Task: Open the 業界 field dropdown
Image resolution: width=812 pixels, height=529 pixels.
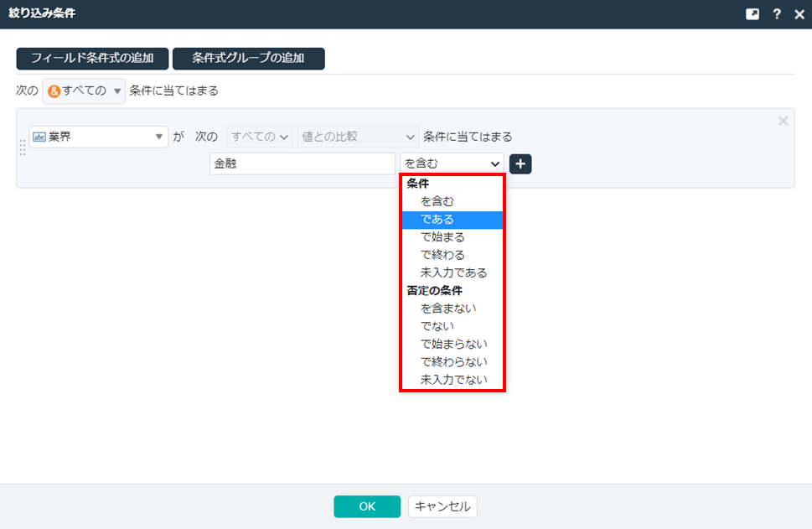Action: pyautogui.click(x=99, y=137)
